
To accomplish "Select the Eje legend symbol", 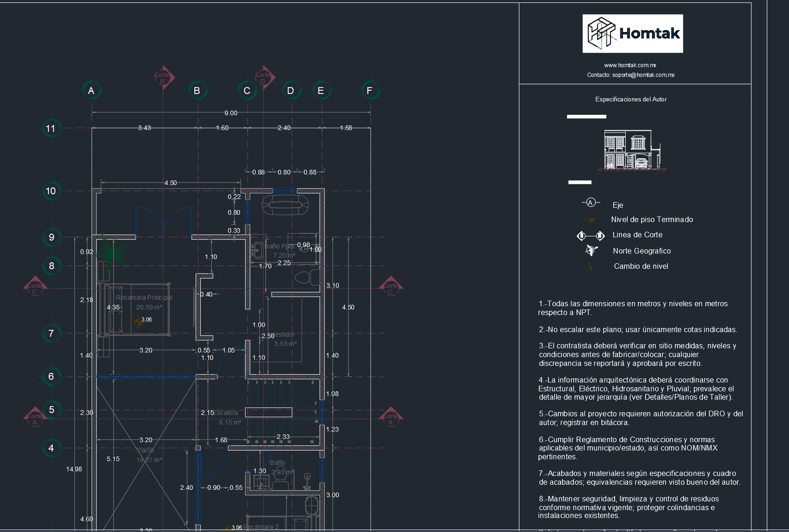I will click(590, 202).
